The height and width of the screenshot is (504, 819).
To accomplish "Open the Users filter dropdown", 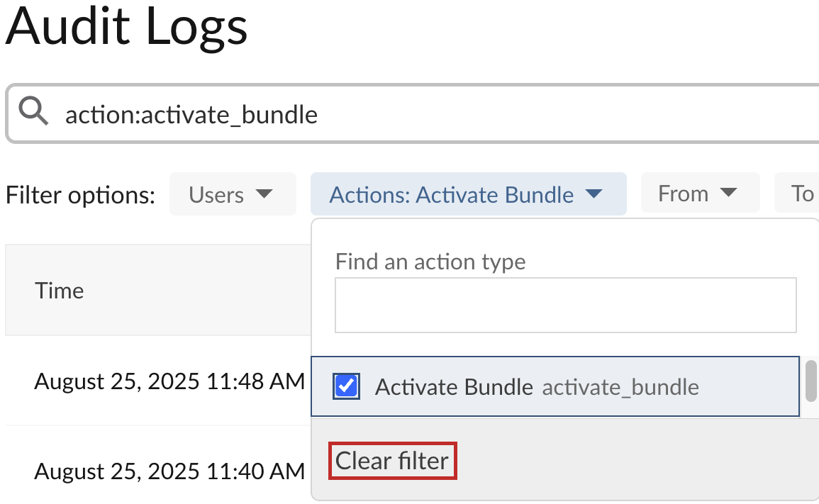I will pyautogui.click(x=233, y=194).
